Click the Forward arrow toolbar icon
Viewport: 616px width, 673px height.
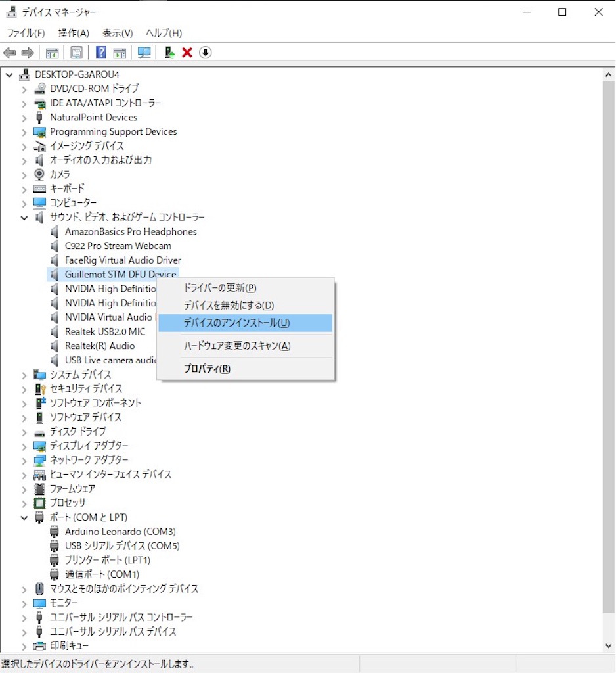(28, 53)
